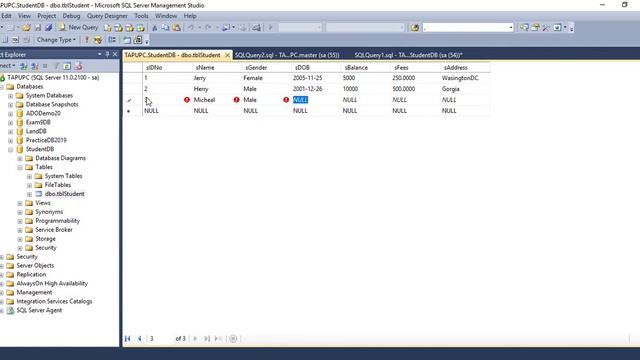The width and height of the screenshot is (640, 360).
Task: Collapse the Tables folder node
Action: pos(20,167)
